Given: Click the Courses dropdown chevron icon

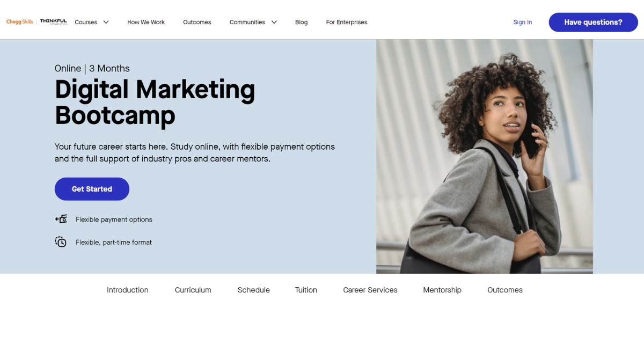Looking at the screenshot, I should (x=106, y=23).
